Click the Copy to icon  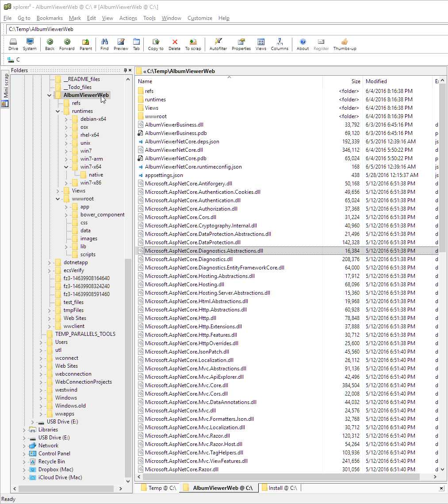(x=156, y=44)
